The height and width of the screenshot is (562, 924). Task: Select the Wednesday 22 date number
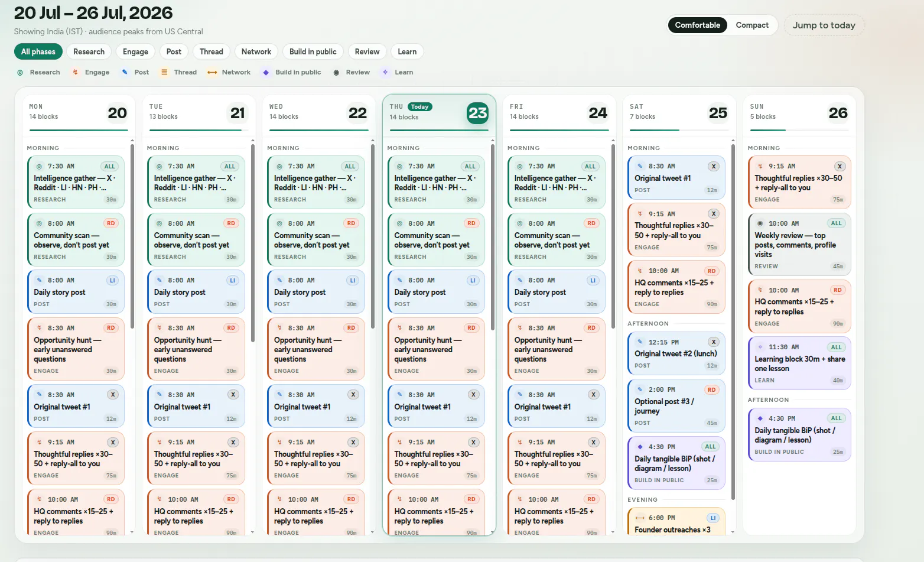(357, 113)
